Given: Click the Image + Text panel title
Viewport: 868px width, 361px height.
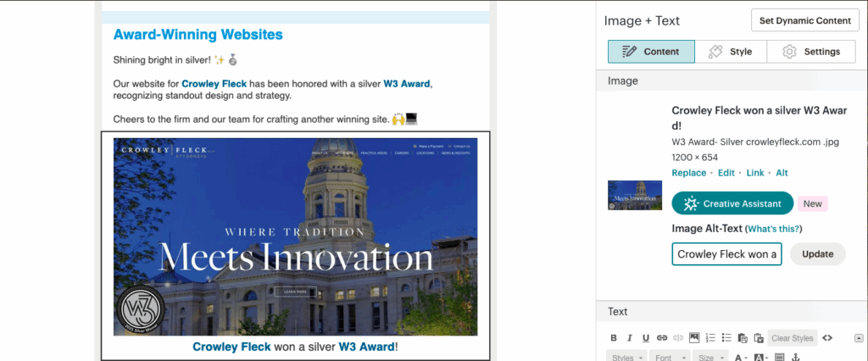Looking at the screenshot, I should coord(642,21).
